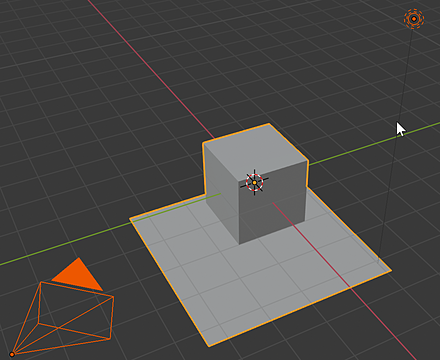Click the light's thin vertical drop line
The height and width of the screenshot is (360, 440).
point(397,143)
